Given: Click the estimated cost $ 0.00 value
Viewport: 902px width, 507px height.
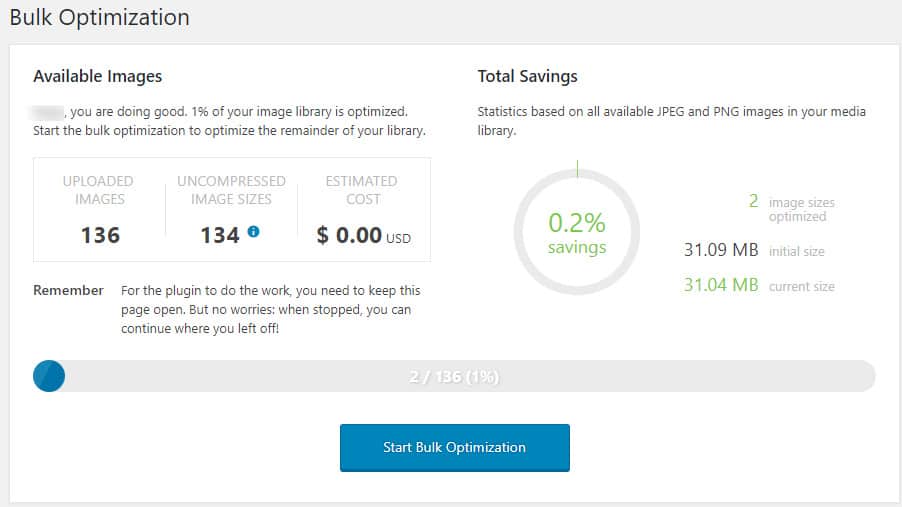Looking at the screenshot, I should click(x=364, y=235).
